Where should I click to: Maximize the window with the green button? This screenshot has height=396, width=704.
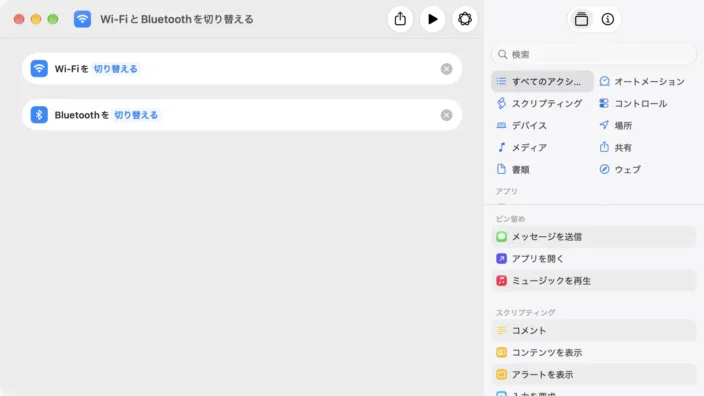[x=53, y=19]
